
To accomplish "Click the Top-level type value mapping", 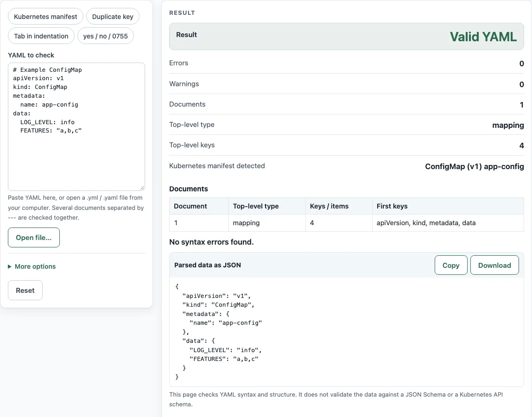I will 508,125.
